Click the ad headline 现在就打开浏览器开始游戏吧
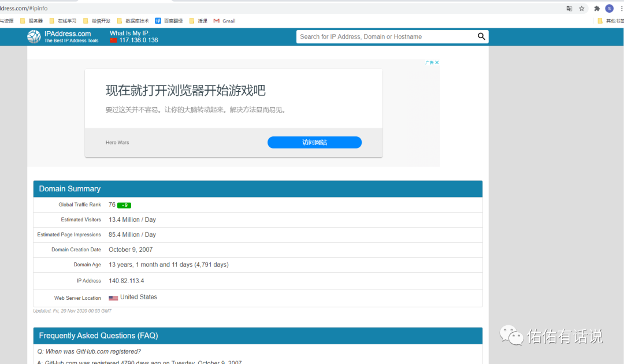 coord(185,90)
